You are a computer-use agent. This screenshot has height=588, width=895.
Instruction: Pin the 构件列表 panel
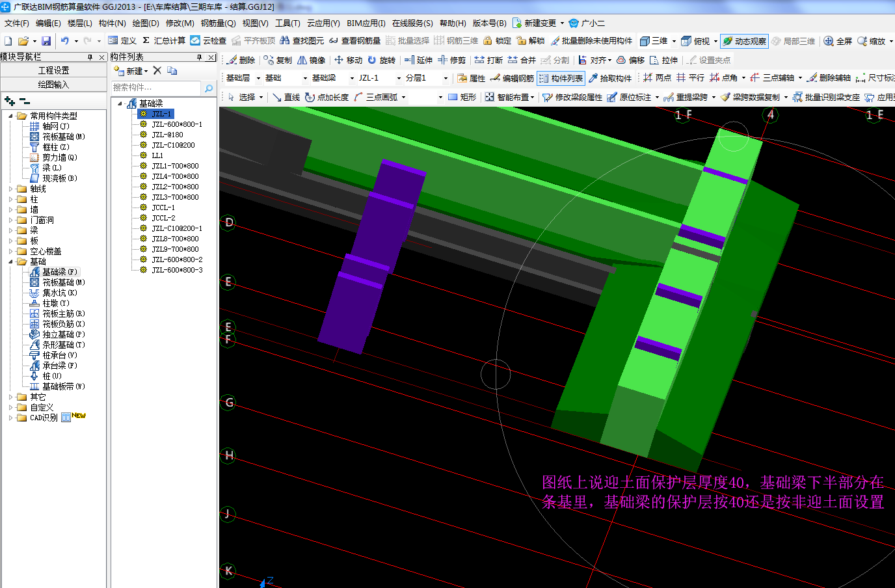point(200,57)
